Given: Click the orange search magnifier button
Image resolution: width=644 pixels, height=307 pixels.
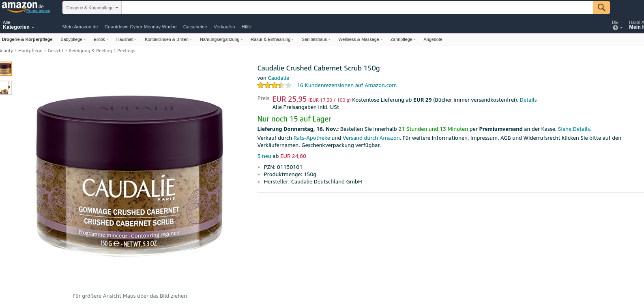Looking at the screenshot, I should (601, 7).
